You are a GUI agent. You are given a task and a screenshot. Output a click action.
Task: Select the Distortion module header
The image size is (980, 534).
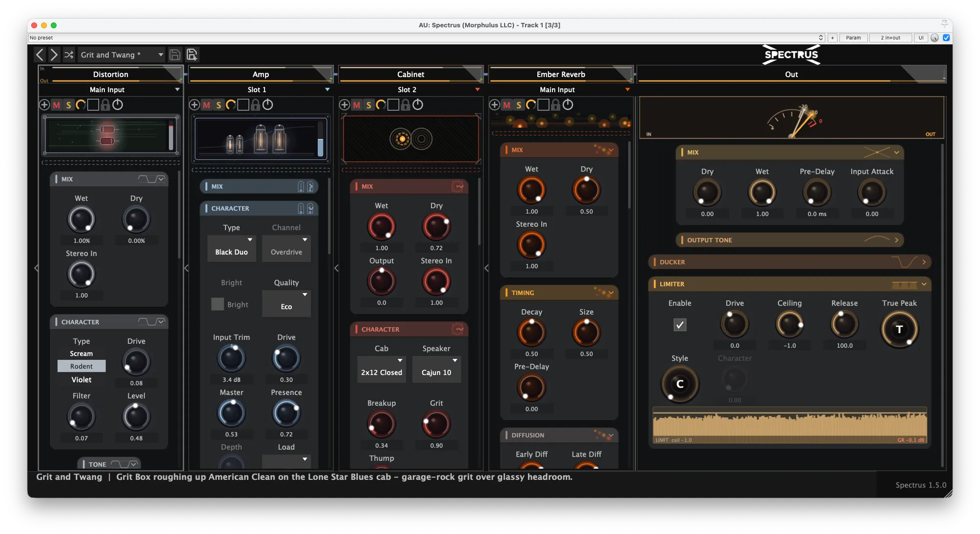tap(111, 75)
